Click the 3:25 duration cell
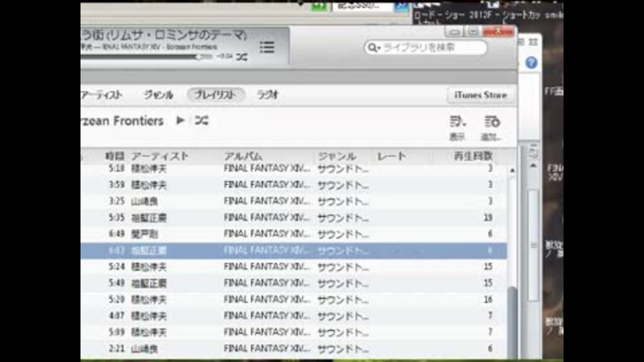The width and height of the screenshot is (644, 362). click(116, 201)
